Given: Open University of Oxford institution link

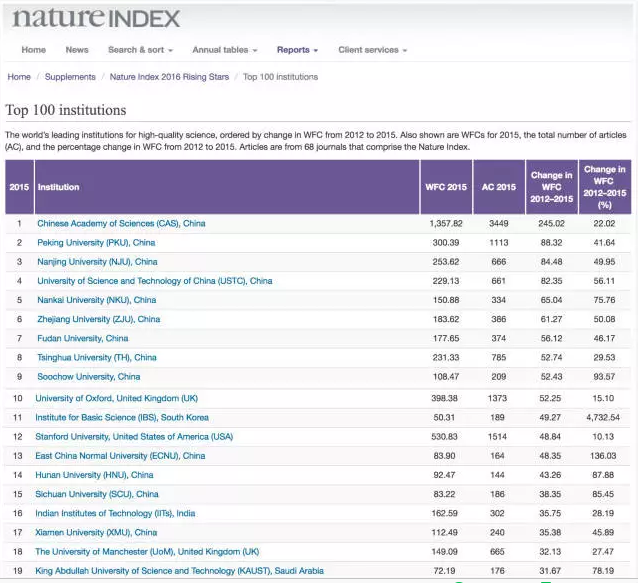Looking at the screenshot, I should 116,398.
